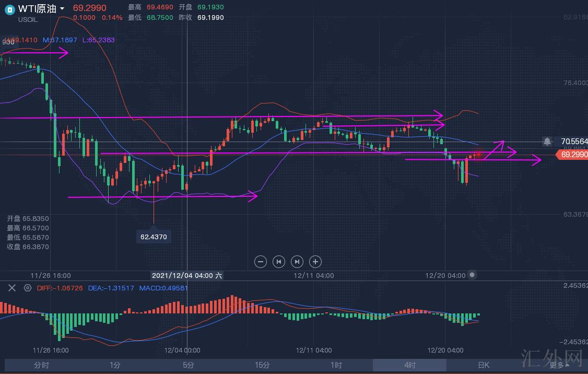Click the round marker beside 12/20 04:00

point(472,275)
